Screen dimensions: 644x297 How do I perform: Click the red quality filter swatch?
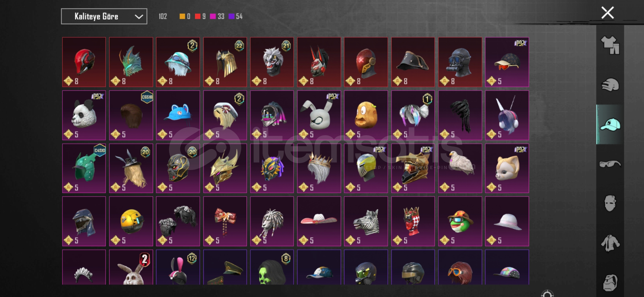198,16
